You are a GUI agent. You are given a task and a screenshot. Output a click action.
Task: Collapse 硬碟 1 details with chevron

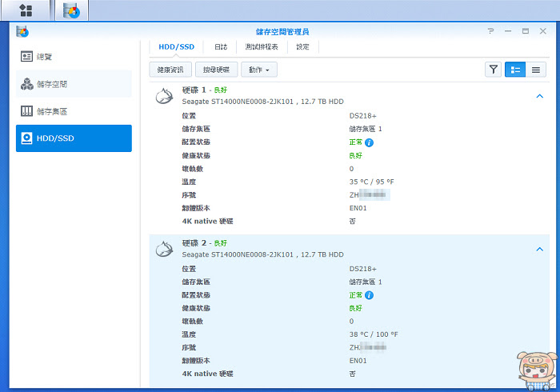pos(540,96)
